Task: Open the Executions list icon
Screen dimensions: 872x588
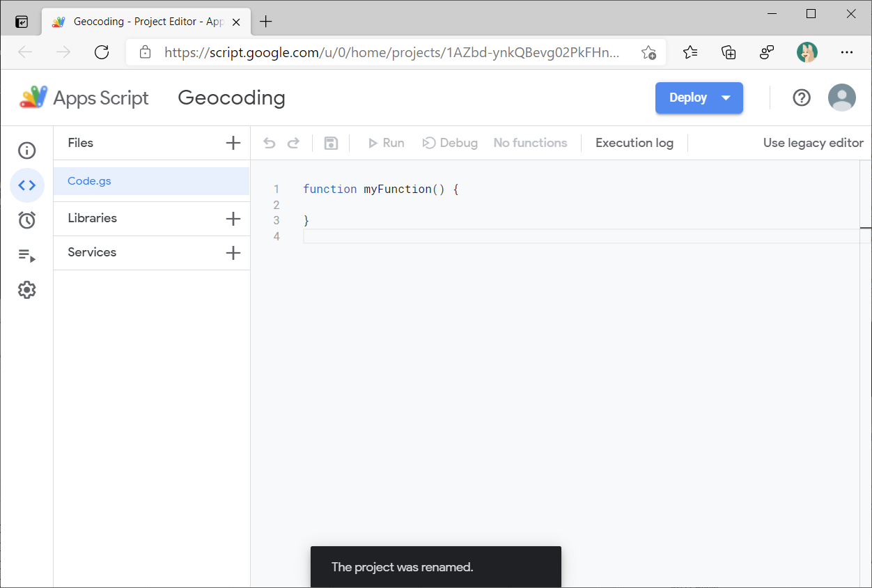Action: pyautogui.click(x=26, y=255)
